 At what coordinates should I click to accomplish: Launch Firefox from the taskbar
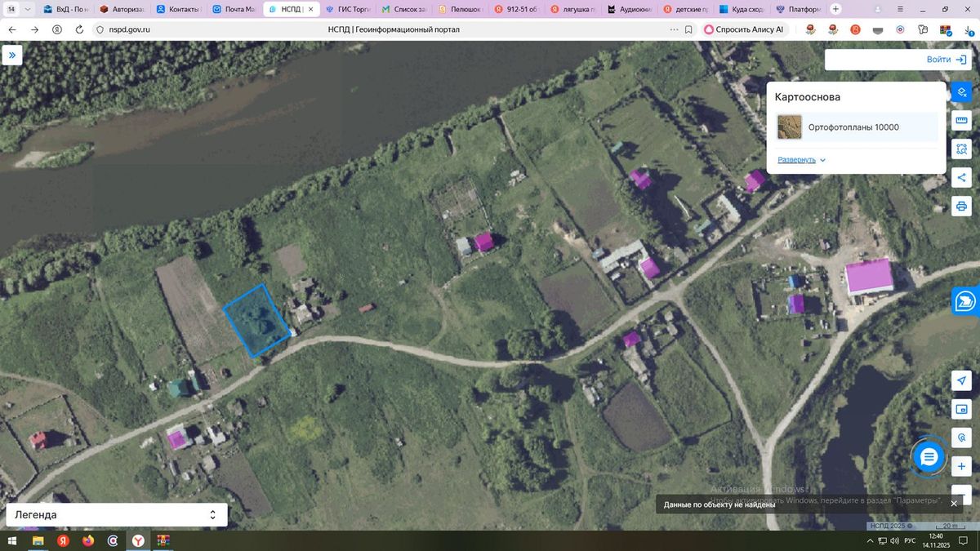pyautogui.click(x=88, y=540)
